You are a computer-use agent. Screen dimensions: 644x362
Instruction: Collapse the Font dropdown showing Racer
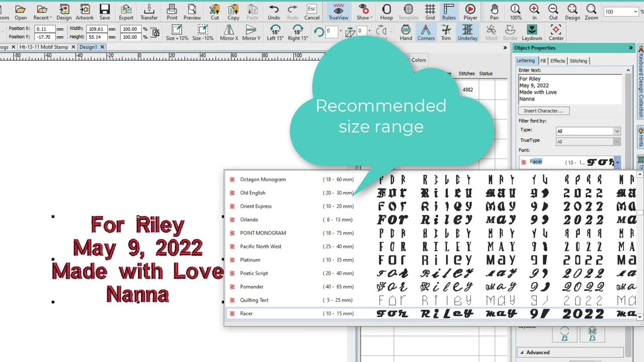point(617,162)
